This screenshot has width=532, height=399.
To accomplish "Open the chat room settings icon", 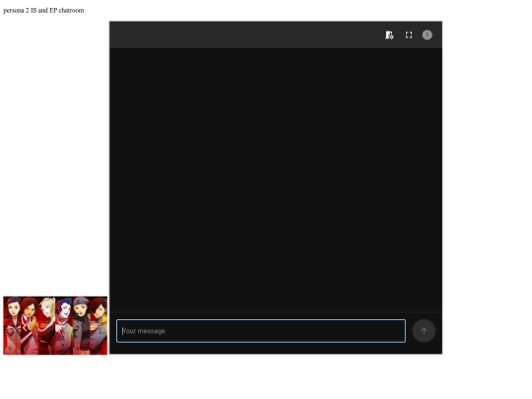I will 389,34.
